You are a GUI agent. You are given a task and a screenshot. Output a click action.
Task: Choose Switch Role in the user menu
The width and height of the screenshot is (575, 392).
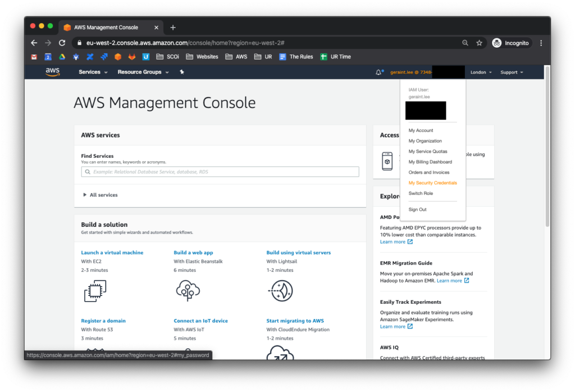(x=421, y=193)
